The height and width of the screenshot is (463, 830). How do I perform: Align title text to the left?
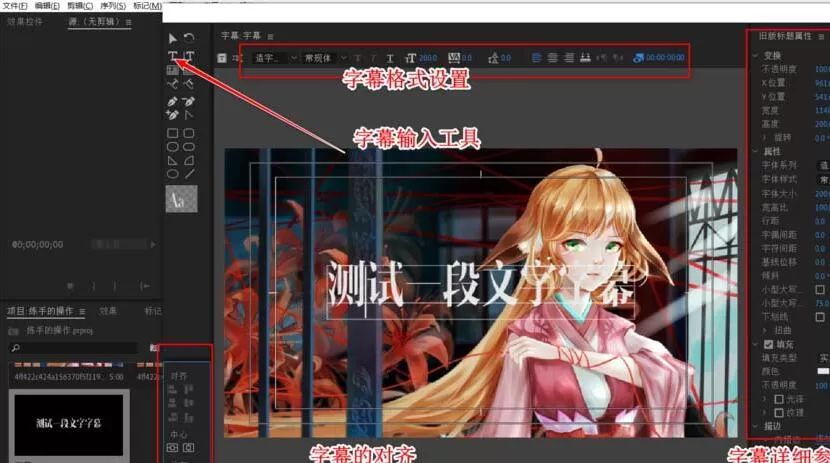pyautogui.click(x=536, y=58)
